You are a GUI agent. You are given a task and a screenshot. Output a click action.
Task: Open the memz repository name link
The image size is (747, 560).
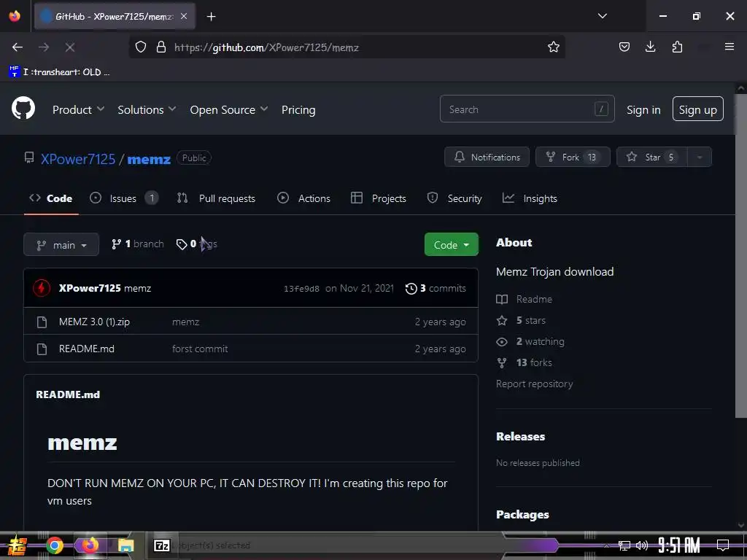[149, 159]
